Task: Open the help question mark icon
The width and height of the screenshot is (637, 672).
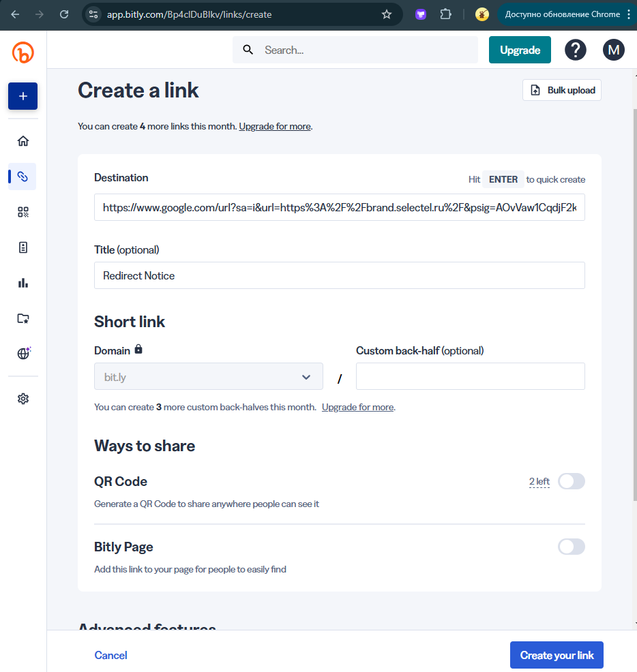Action: [576, 50]
